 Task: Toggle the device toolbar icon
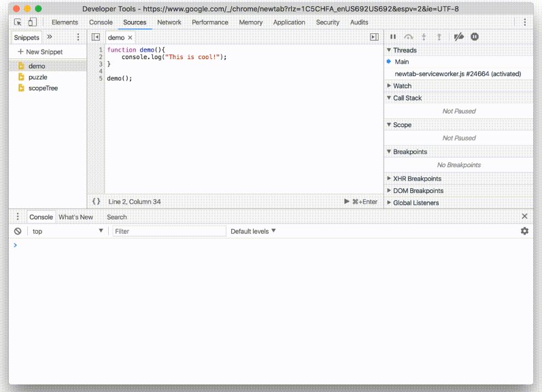[x=32, y=22]
